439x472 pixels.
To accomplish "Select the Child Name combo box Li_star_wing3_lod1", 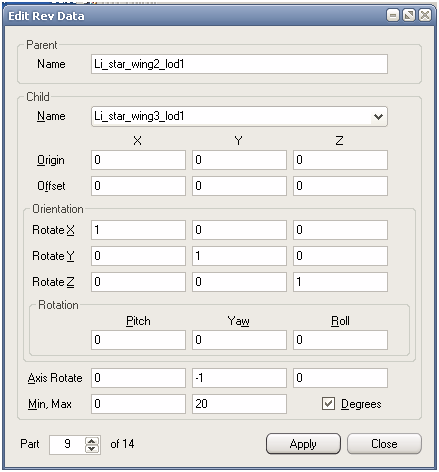I will click(x=239, y=117).
